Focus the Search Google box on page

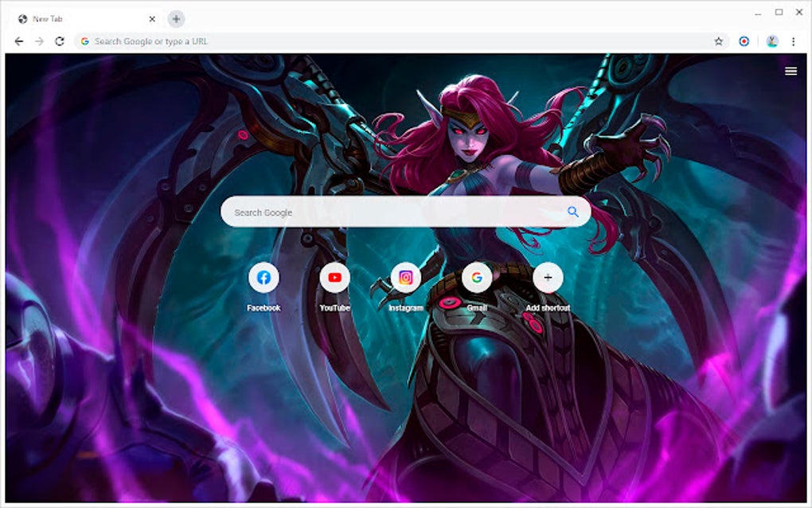click(x=405, y=212)
